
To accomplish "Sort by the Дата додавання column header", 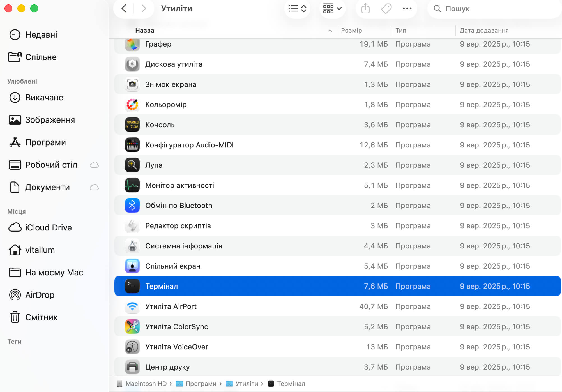I will [484, 30].
